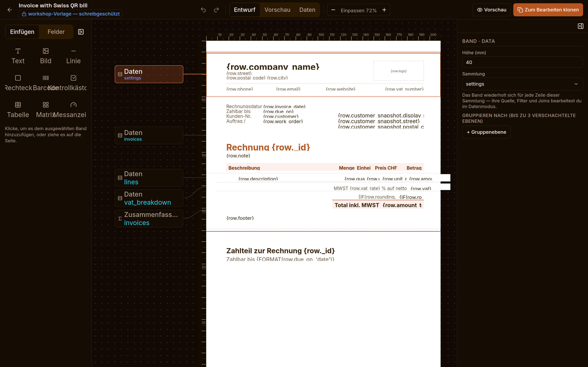Switch to the Felder tab
Viewport: 588px width, 367px height.
(x=56, y=32)
